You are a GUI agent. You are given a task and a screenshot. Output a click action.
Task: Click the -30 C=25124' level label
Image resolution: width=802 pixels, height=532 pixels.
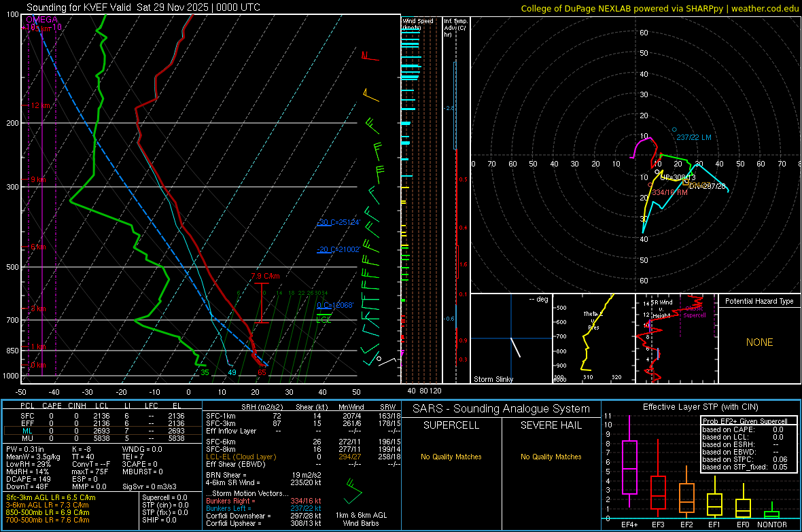pos(338,223)
